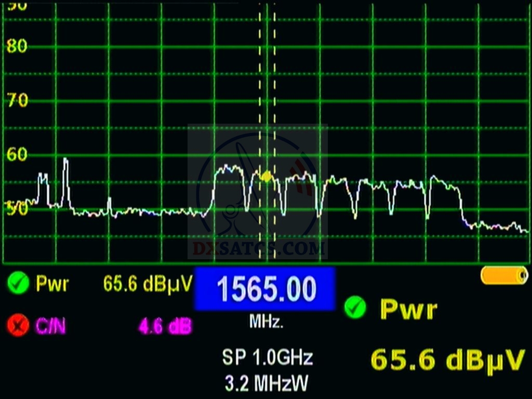532x399 pixels.
Task: Click the 80 level axis label
Action: (x=17, y=46)
